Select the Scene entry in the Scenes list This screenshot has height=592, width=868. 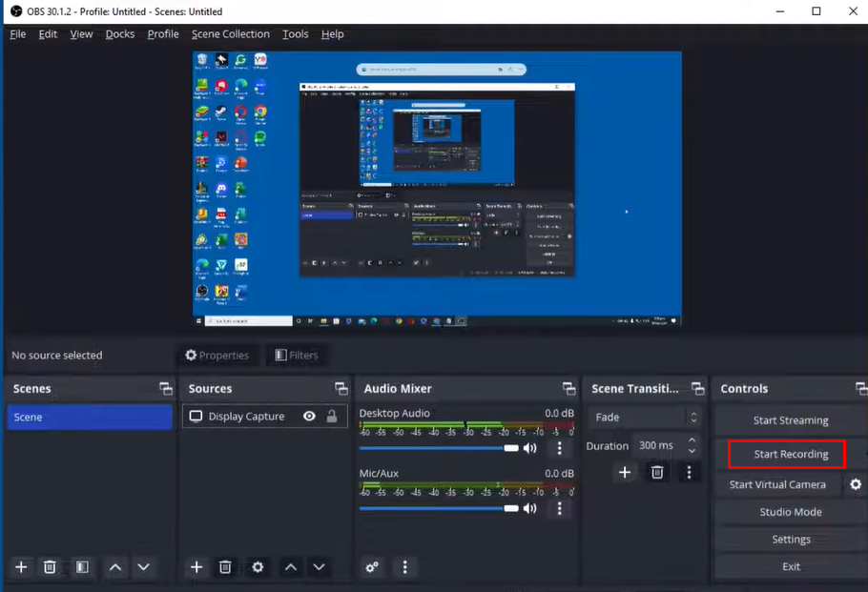click(89, 417)
